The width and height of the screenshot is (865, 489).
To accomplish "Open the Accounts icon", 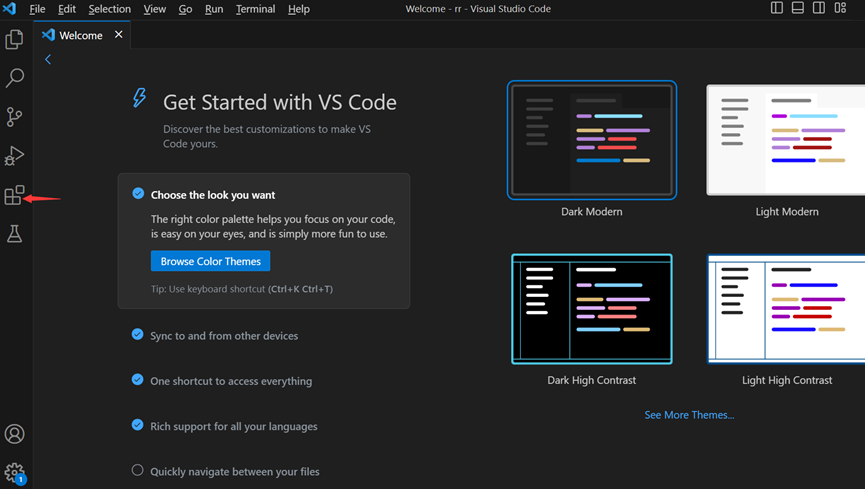I will pyautogui.click(x=14, y=434).
